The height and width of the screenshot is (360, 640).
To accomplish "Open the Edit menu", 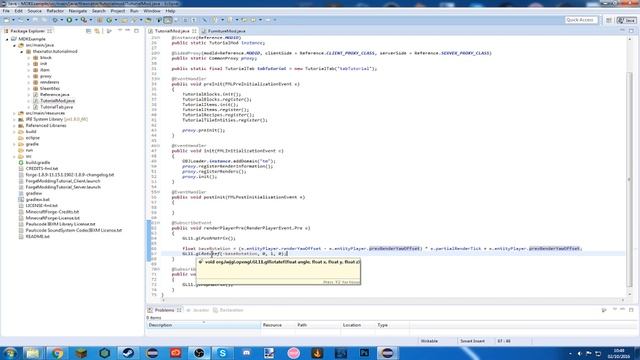I will 18,11.
